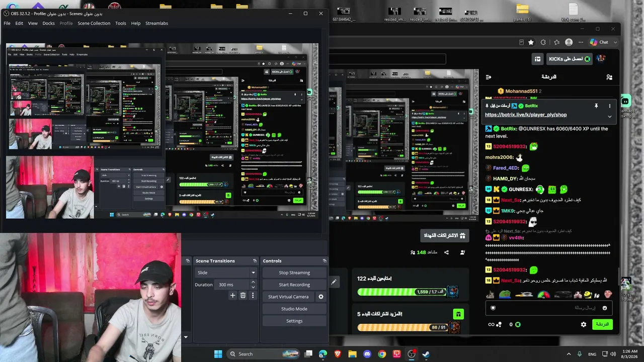Open the Scene Collection menu
Image resolution: width=644 pixels, height=362 pixels.
[94, 23]
